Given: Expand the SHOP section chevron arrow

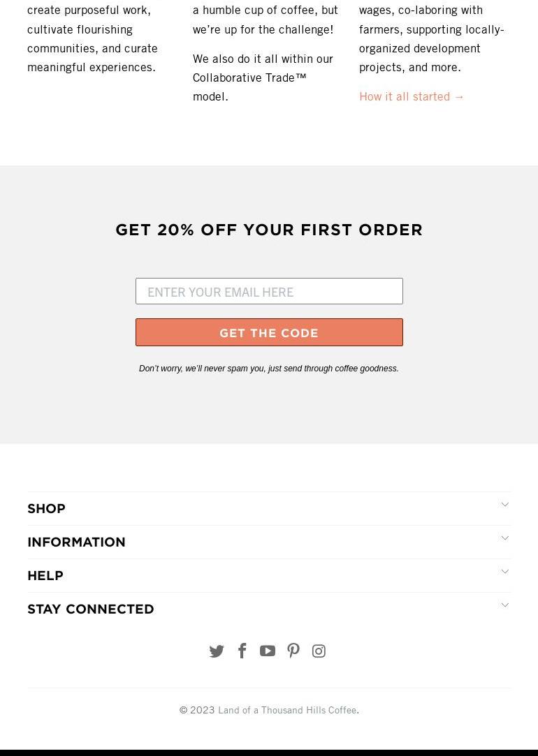Looking at the screenshot, I should tap(504, 504).
